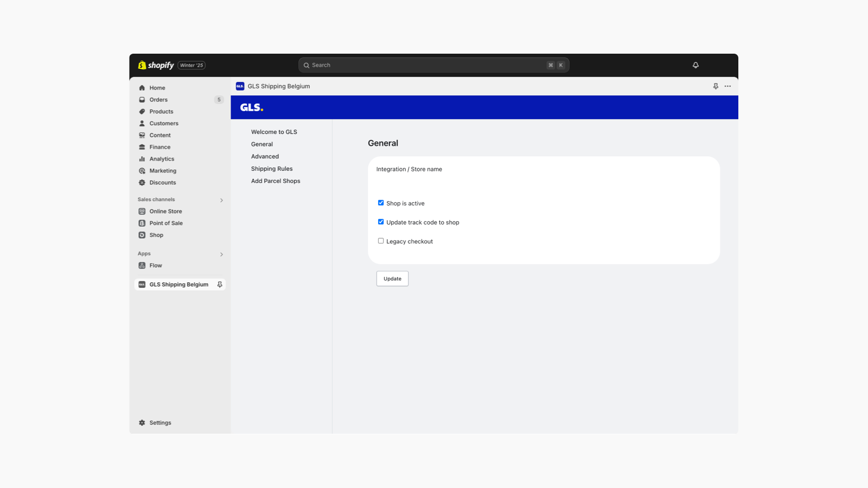Click the notification bell

[695, 65]
